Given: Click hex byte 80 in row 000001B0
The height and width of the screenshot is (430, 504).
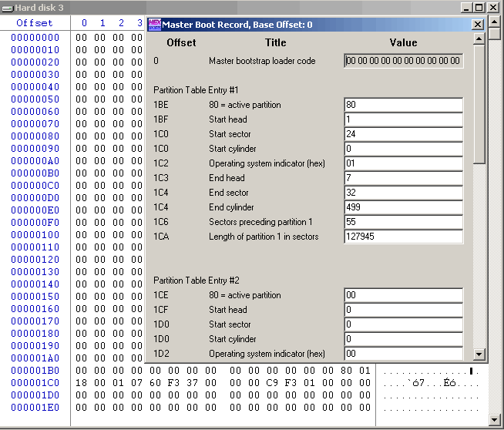Looking at the screenshot, I should pyautogui.click(x=346, y=371).
